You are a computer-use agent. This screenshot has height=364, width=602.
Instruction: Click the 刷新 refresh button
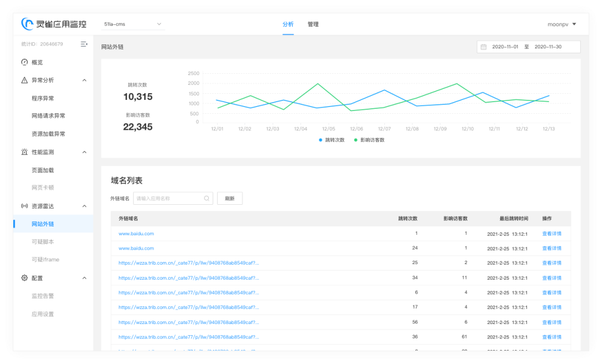point(229,198)
